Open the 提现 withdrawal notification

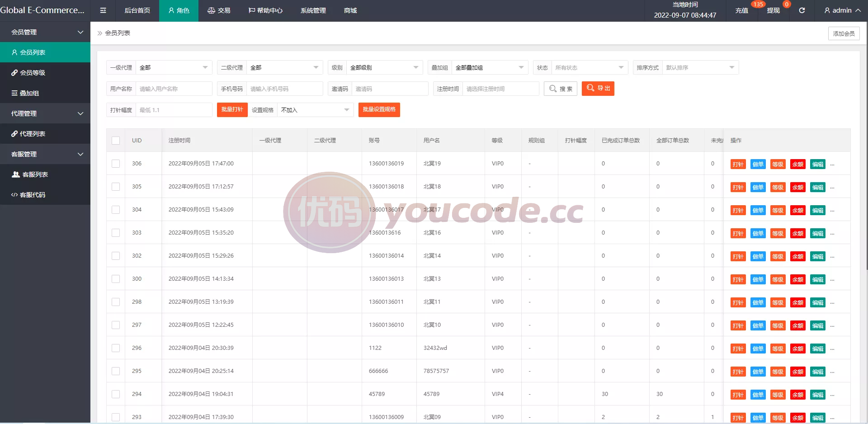pos(774,10)
